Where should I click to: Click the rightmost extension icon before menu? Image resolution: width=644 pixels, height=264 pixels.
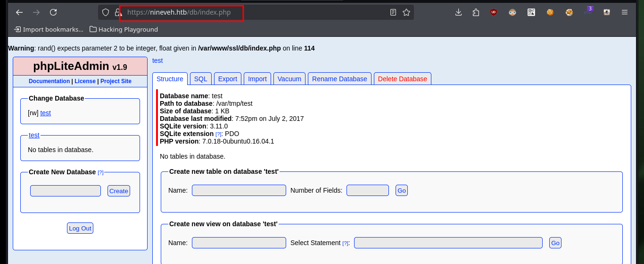[x=607, y=12]
